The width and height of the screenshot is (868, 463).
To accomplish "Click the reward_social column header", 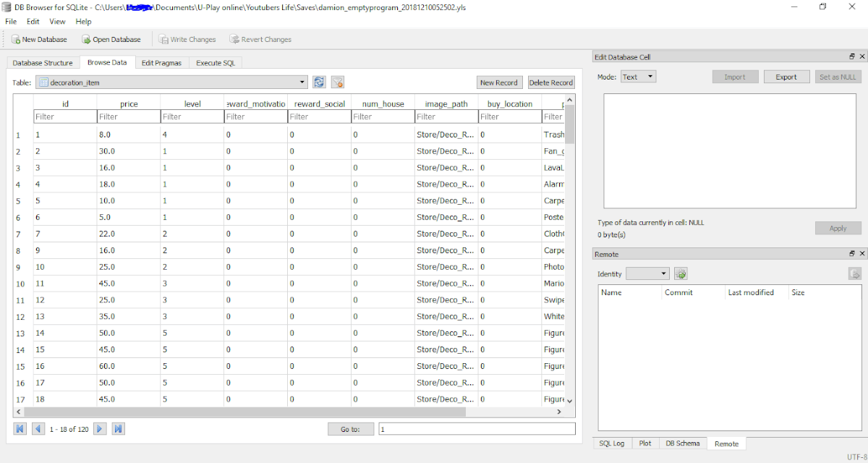I will (319, 103).
